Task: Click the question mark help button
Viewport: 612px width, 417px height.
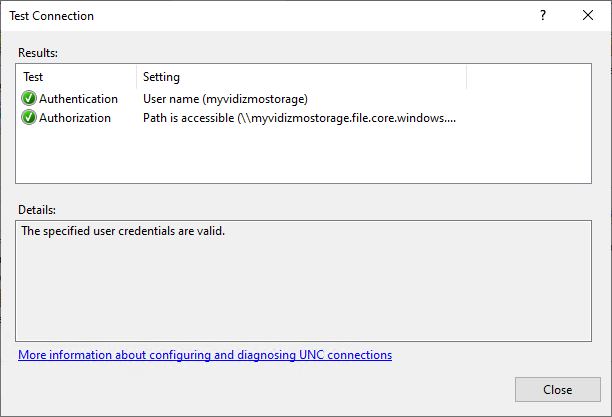Action: (x=543, y=16)
